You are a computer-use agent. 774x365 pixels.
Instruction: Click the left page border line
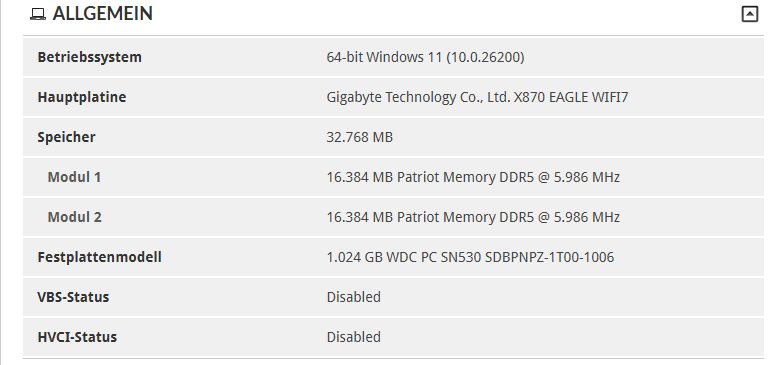[1, 182]
